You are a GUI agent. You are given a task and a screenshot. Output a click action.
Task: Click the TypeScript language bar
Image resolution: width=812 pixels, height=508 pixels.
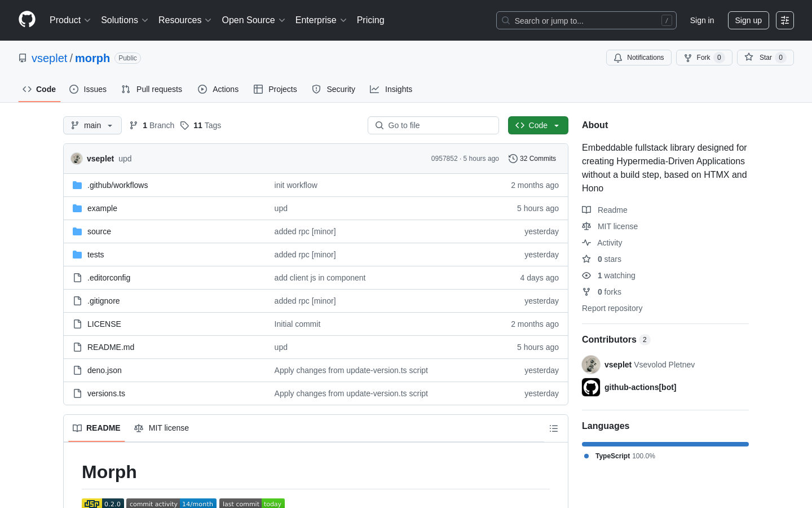(665, 444)
